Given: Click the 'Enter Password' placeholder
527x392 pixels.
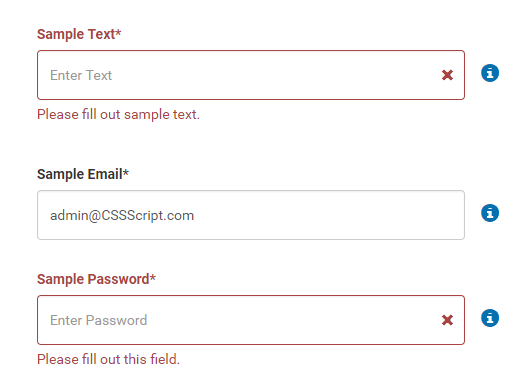Looking at the screenshot, I should [x=98, y=320].
